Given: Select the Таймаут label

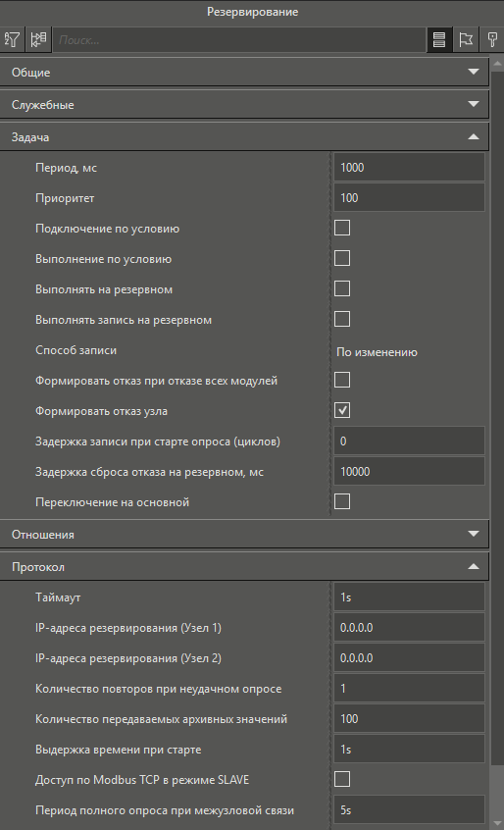Looking at the screenshot, I should (58, 597).
